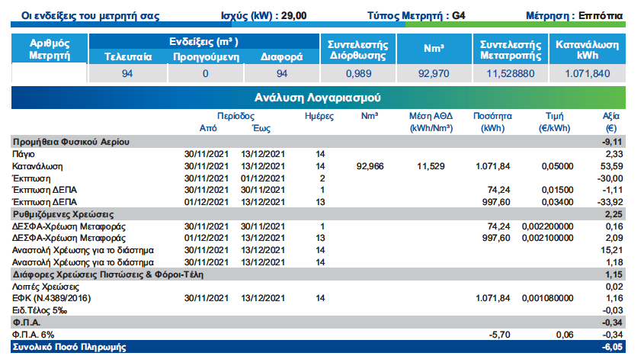
Task: Click the 11,528880 conversion factor cell
Action: click(x=510, y=74)
